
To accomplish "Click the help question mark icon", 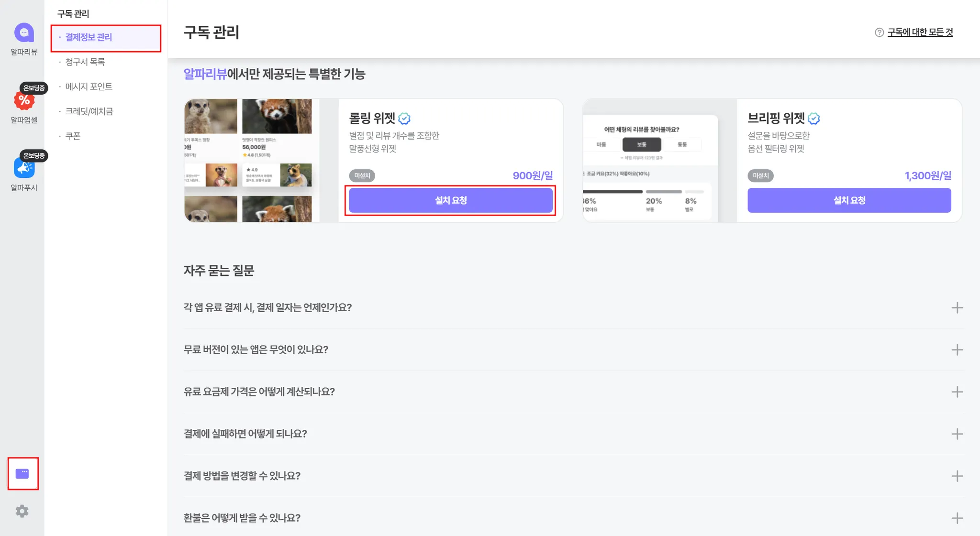I will point(879,33).
